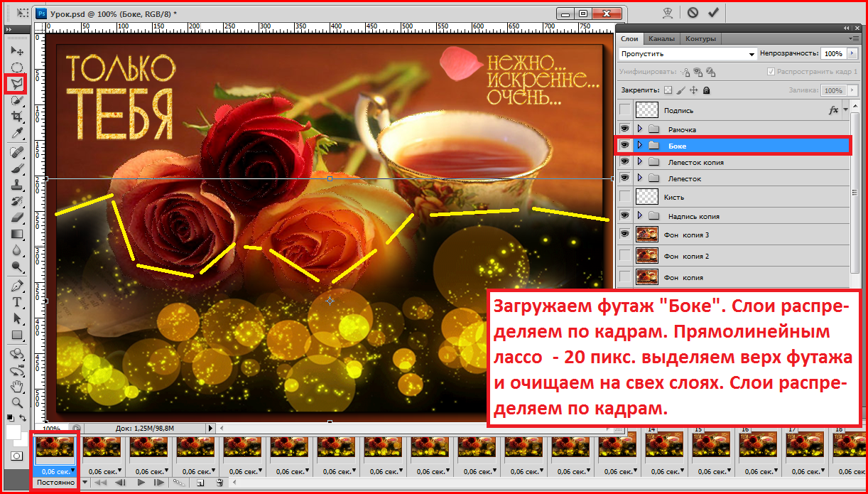Open fx effects on Подпись layer
Screen dimensions: 868x494
tap(834, 110)
